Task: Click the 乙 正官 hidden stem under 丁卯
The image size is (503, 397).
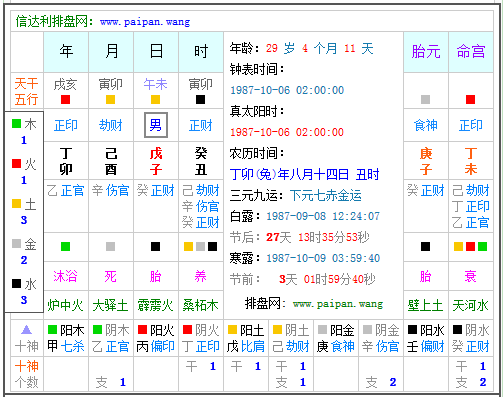Action: click(65, 190)
